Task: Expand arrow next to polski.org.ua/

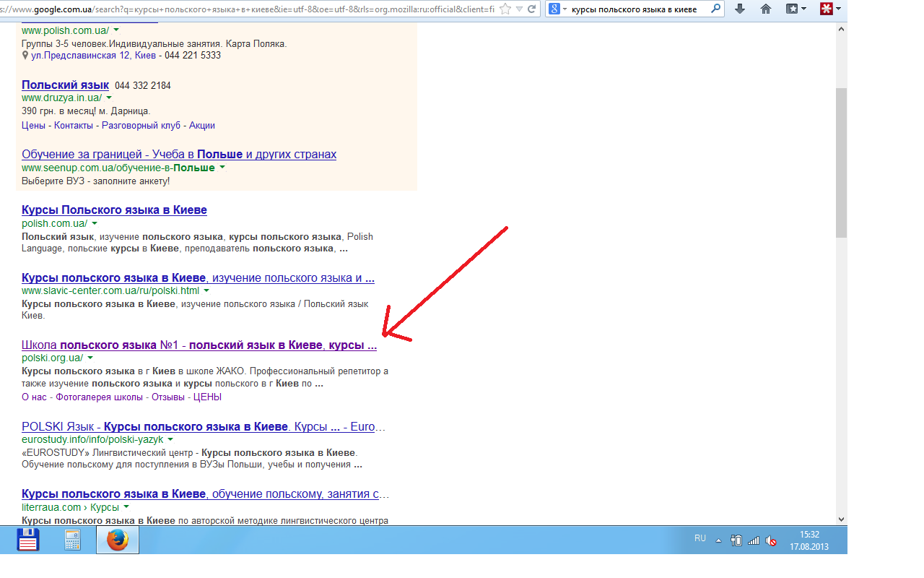Action: pyautogui.click(x=90, y=358)
